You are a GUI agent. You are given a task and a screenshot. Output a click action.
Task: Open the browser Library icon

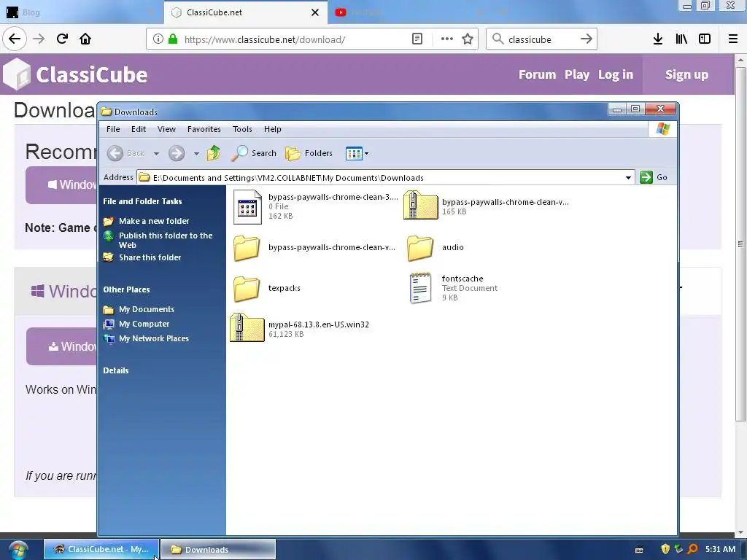pos(681,39)
